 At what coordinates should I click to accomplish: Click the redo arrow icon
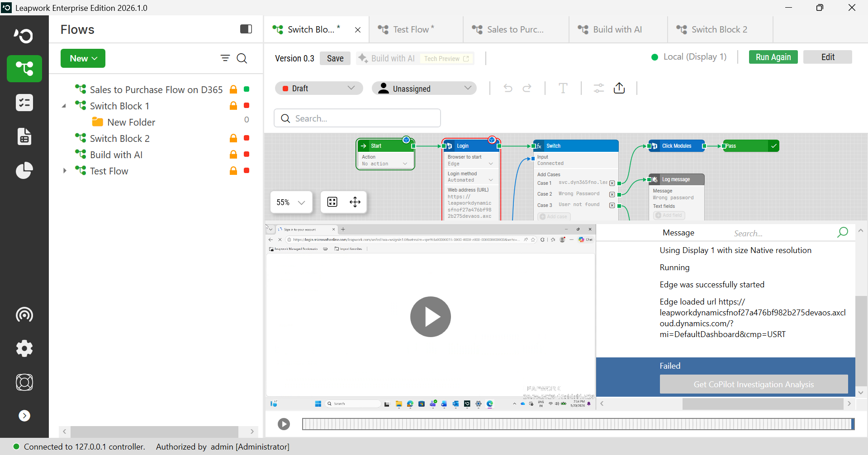(527, 88)
